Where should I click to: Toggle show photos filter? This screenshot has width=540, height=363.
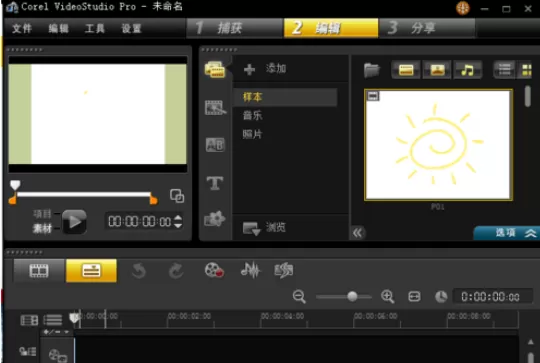click(437, 70)
